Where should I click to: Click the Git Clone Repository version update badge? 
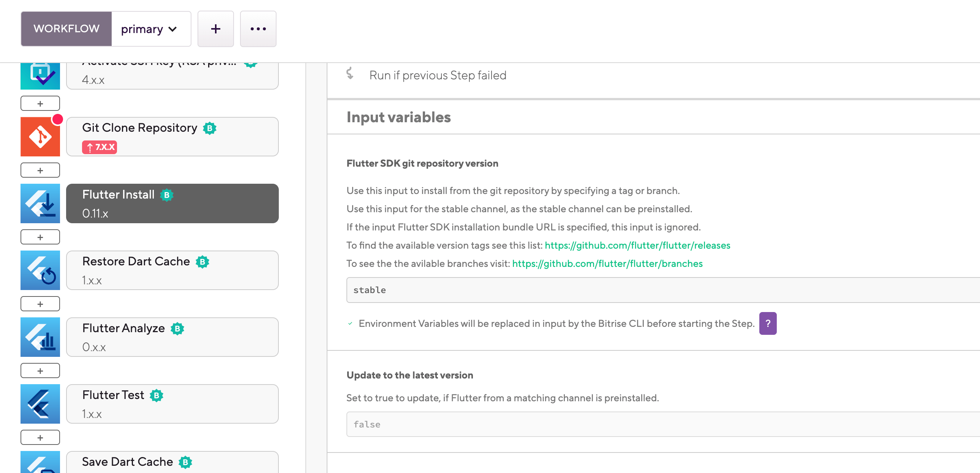coord(99,147)
